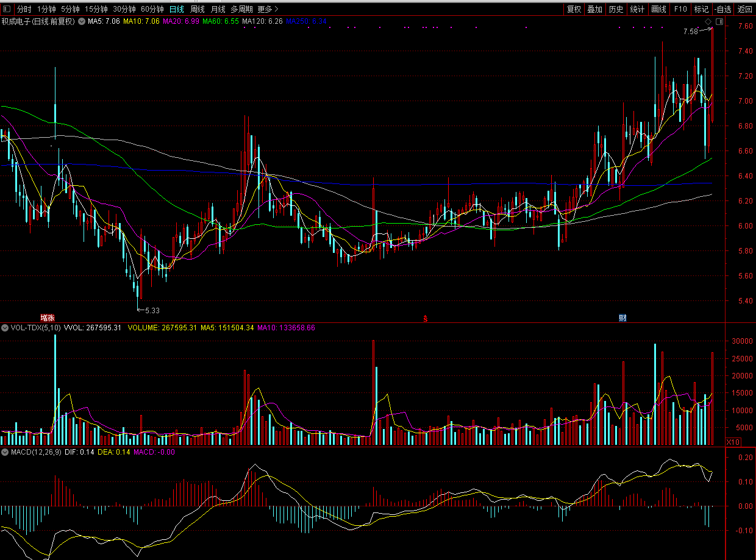This screenshot has width=756, height=560.
Task: Click the 标记 mark button
Action: 701,9
